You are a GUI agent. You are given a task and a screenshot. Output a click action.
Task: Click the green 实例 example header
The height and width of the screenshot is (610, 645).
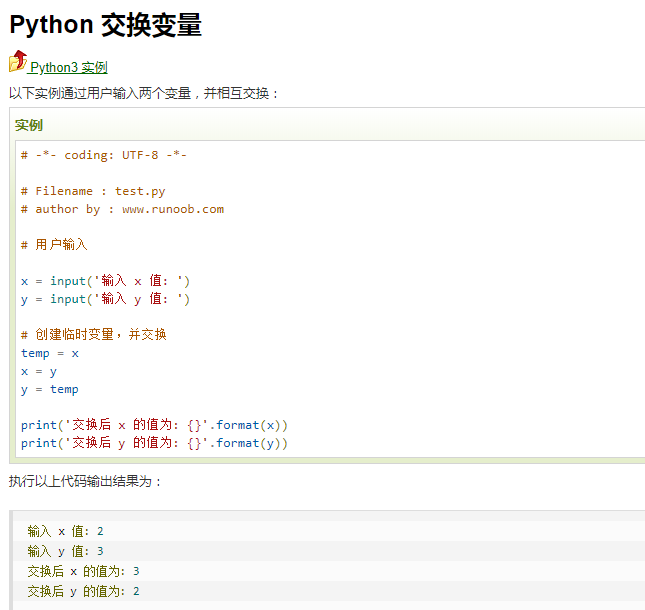coord(29,126)
